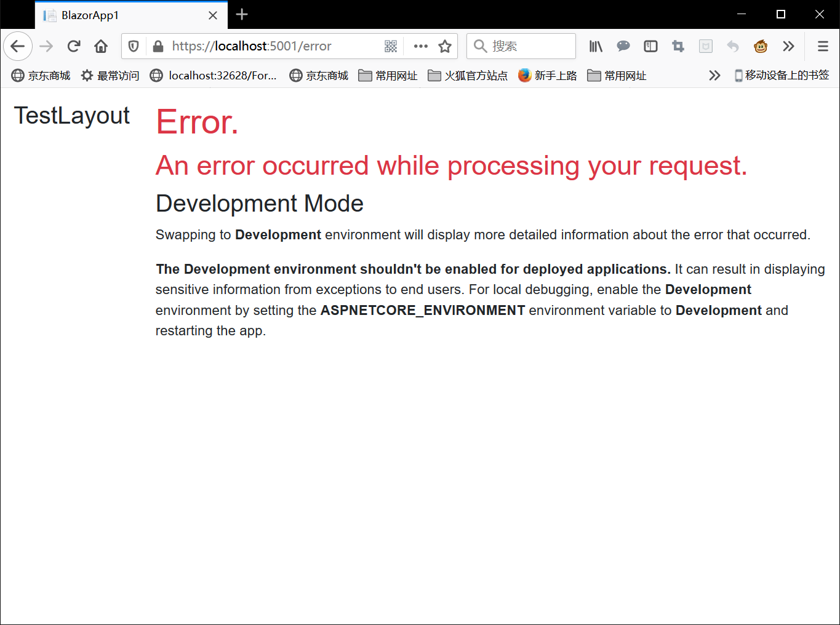840x625 pixels.
Task: Open the Library panel in Firefox
Action: (595, 46)
